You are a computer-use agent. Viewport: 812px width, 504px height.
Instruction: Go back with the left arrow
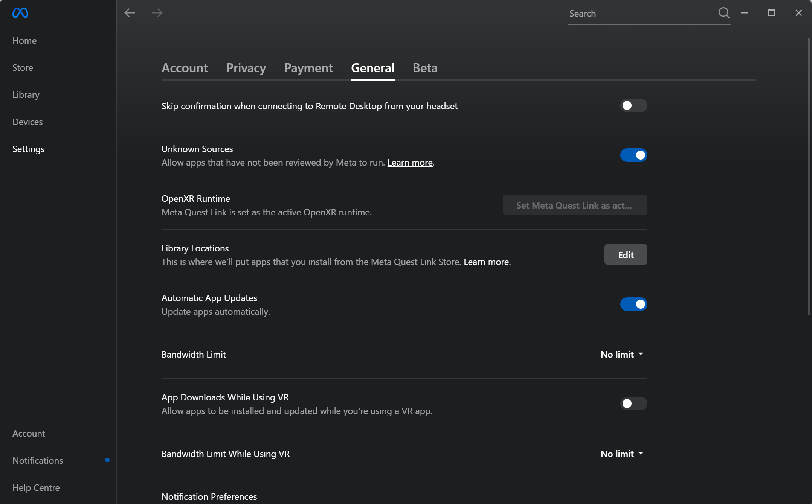pos(130,13)
